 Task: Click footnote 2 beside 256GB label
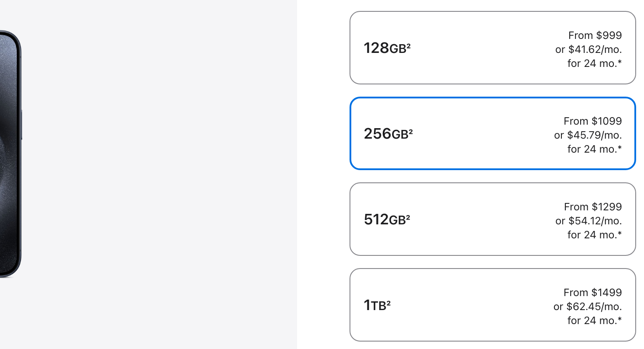click(x=411, y=131)
